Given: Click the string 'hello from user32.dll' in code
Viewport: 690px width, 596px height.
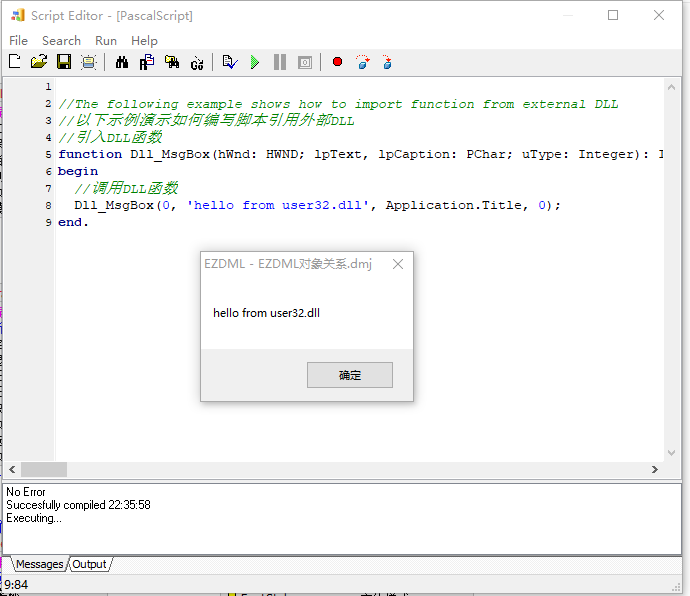Looking at the screenshot, I should pos(278,206).
